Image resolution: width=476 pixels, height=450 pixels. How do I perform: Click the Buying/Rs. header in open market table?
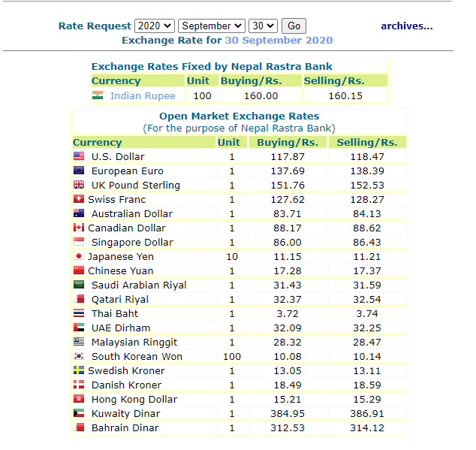pyautogui.click(x=288, y=142)
